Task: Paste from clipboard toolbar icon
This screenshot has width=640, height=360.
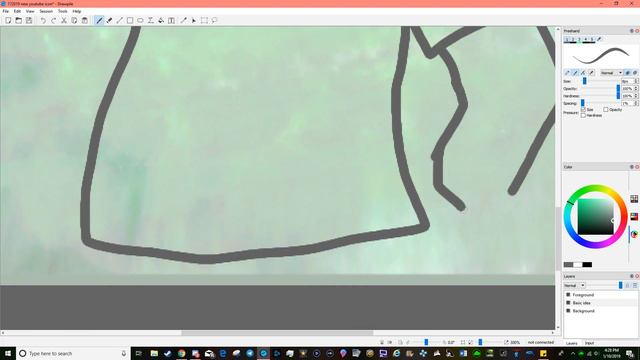Action: coord(84,20)
